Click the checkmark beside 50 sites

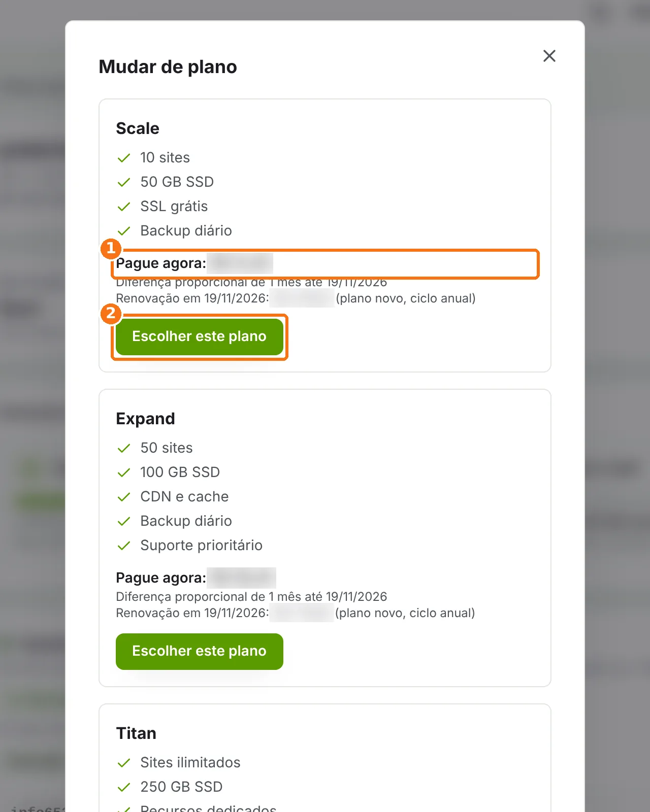(x=124, y=448)
